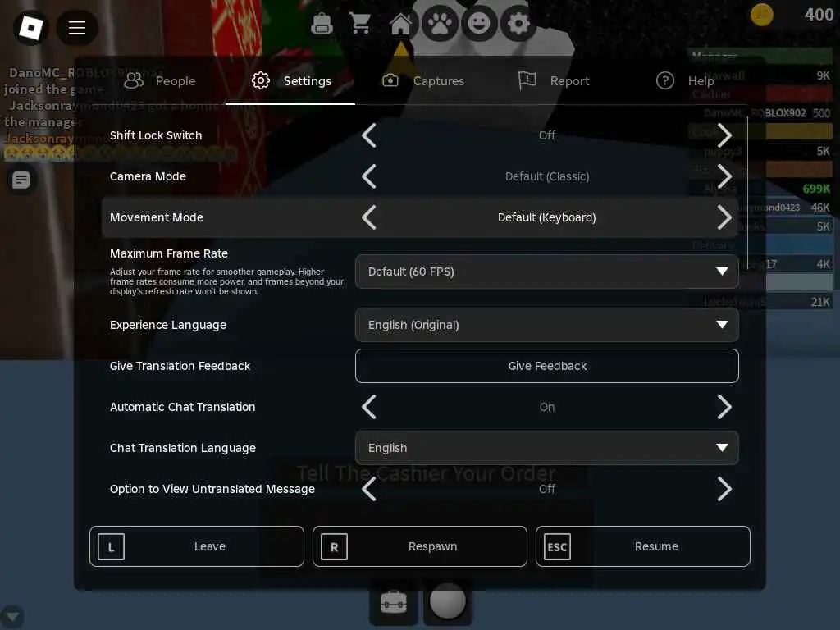
Task: Select previous Movement Mode option
Action: pyautogui.click(x=369, y=217)
